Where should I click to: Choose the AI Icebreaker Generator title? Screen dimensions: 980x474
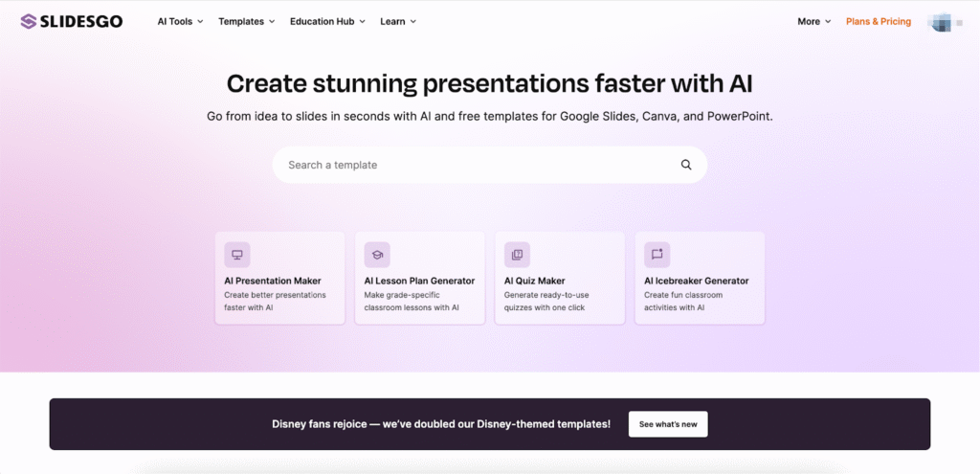click(x=696, y=281)
